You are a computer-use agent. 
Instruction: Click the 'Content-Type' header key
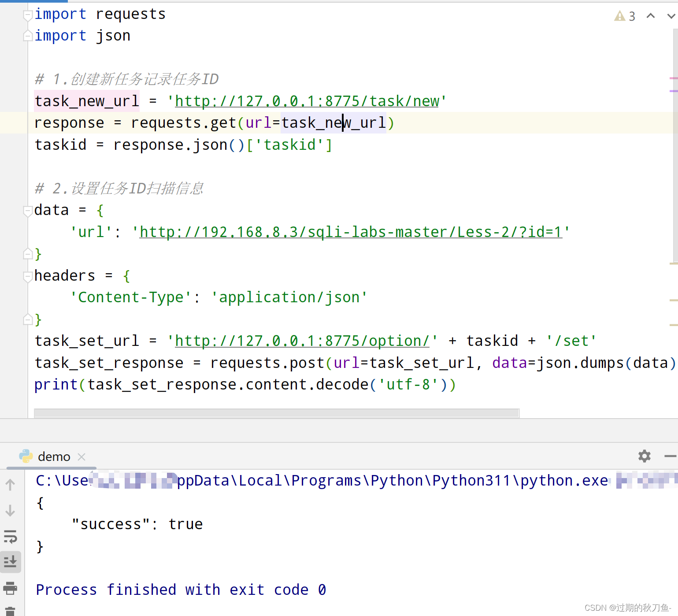131,297
